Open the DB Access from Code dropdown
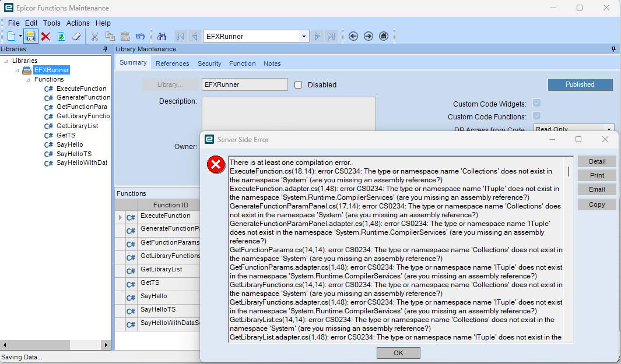Screen dimensions: 621x364 [x=609, y=129]
